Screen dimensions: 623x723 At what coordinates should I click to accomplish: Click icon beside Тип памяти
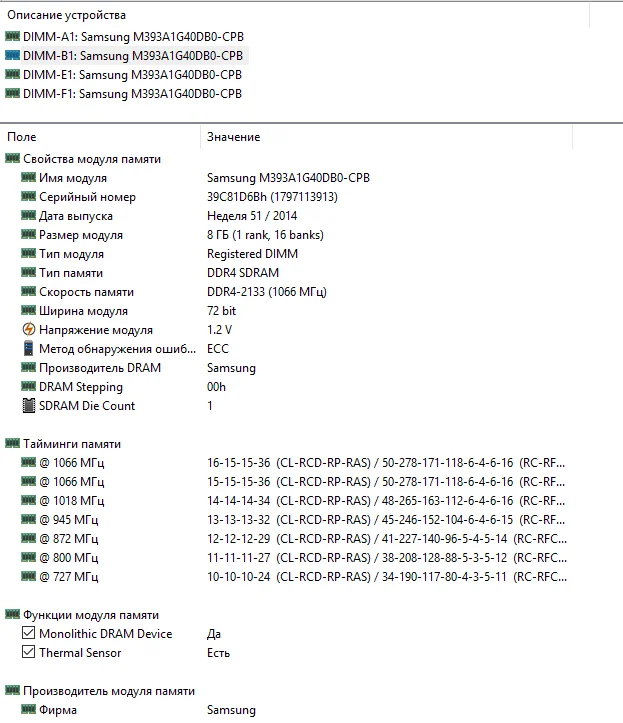click(x=28, y=273)
